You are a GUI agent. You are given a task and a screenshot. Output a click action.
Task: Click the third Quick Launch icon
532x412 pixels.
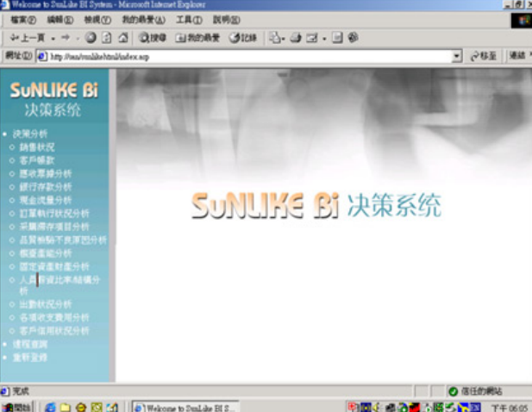[81, 407]
